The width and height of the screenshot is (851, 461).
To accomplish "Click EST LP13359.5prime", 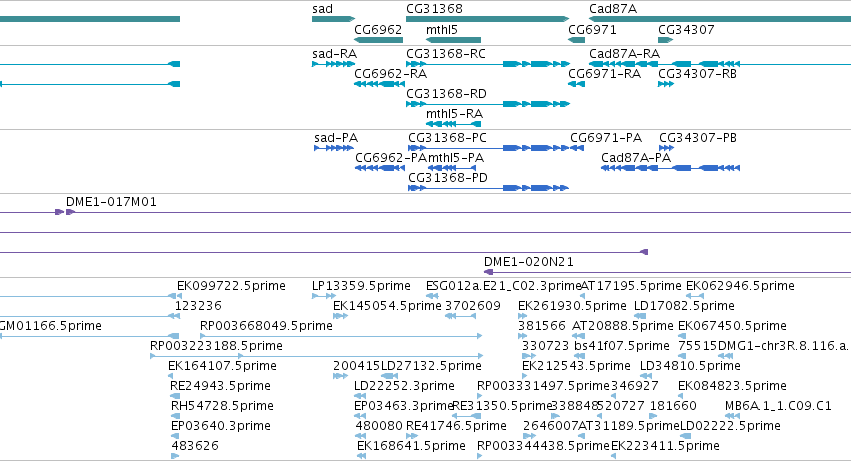I will coord(324,296).
